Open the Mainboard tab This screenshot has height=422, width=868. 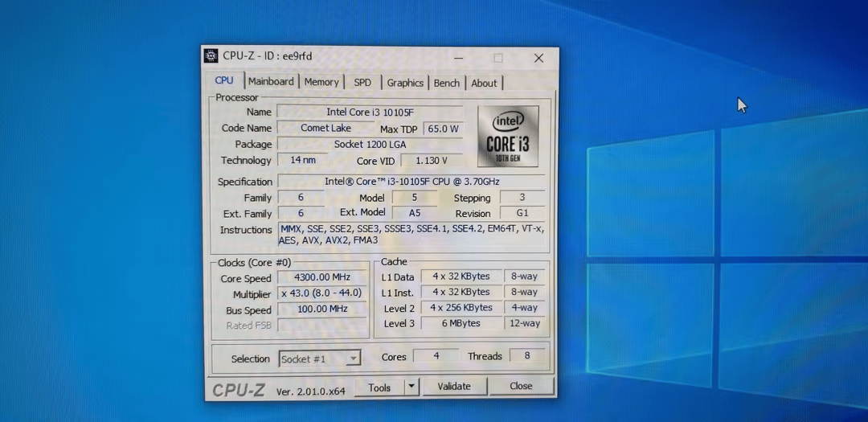pos(271,81)
